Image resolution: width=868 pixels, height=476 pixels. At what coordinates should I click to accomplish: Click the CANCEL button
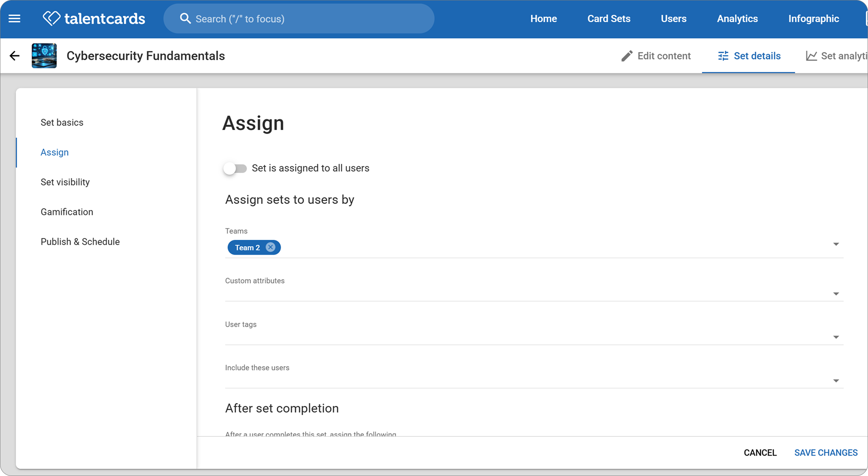point(760,453)
